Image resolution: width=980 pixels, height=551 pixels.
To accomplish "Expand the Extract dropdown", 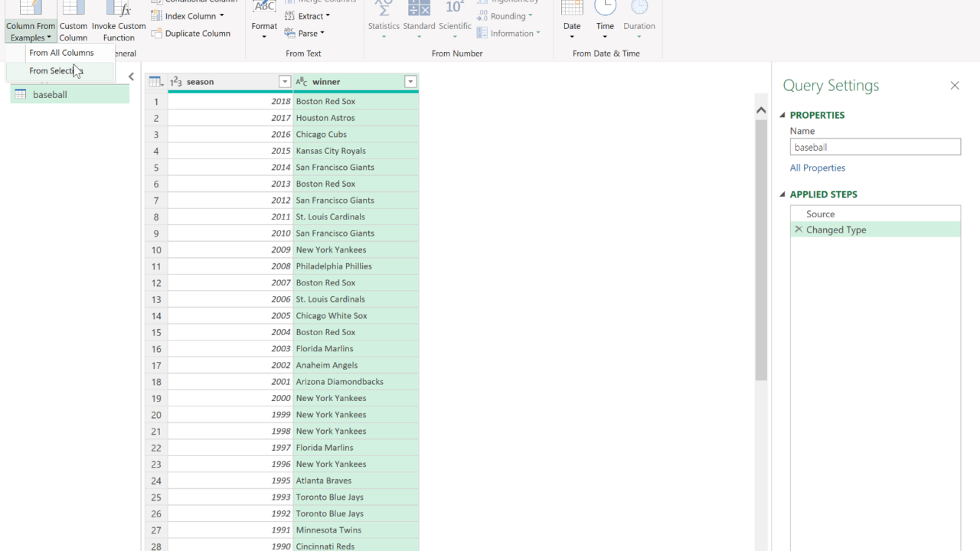I will (x=308, y=16).
